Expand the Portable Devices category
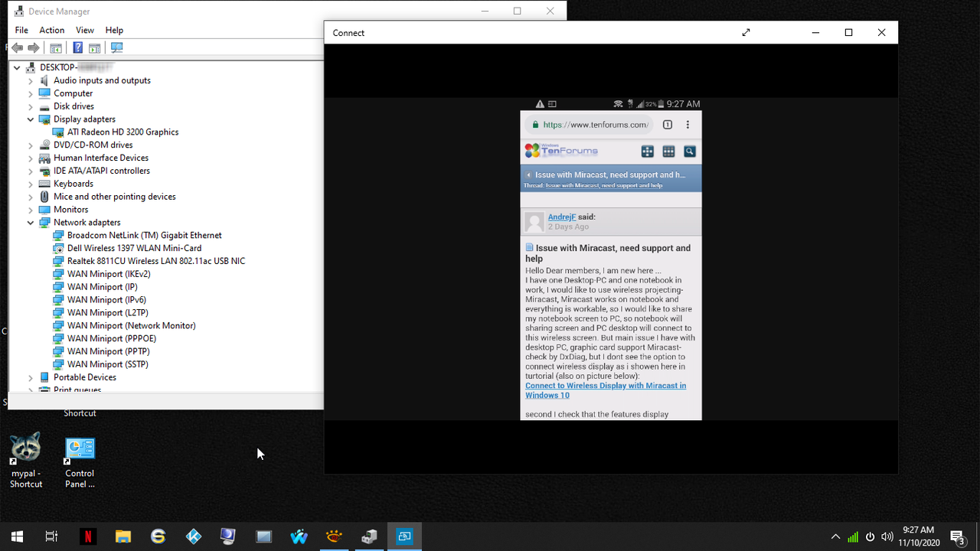980x551 pixels. click(31, 377)
